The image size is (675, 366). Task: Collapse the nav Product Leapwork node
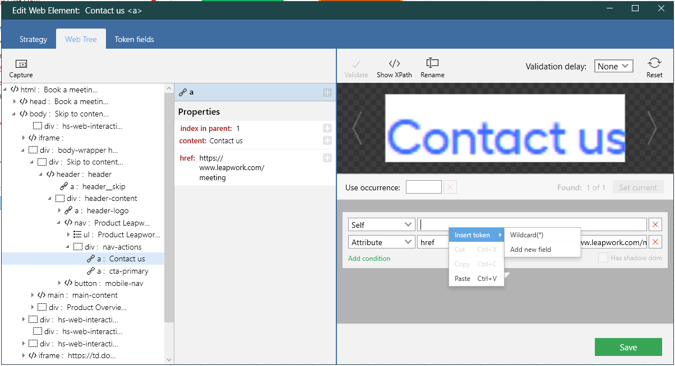click(59, 223)
